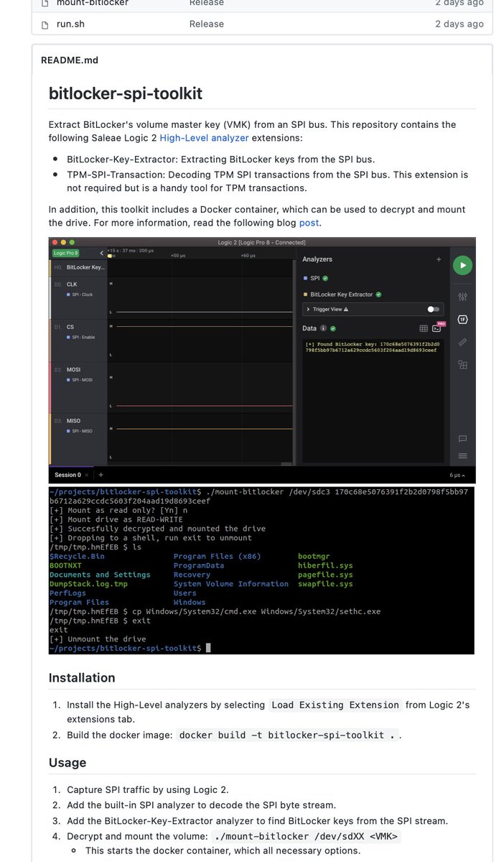Click the found BitLocker key output text

click(x=373, y=347)
